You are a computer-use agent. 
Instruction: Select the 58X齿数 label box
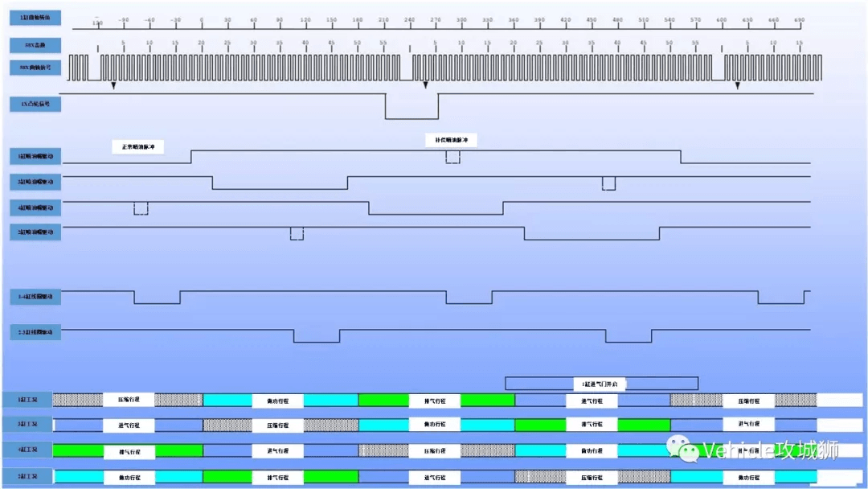pos(35,45)
